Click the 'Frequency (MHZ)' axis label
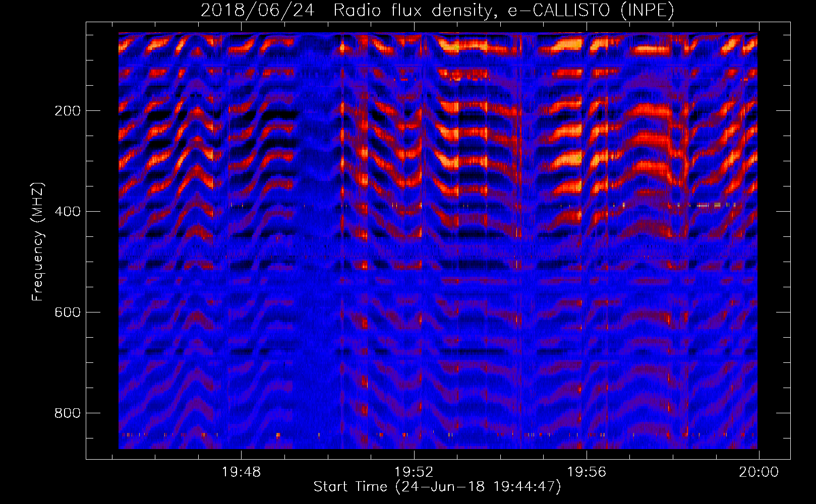The width and height of the screenshot is (816, 504). click(x=38, y=241)
